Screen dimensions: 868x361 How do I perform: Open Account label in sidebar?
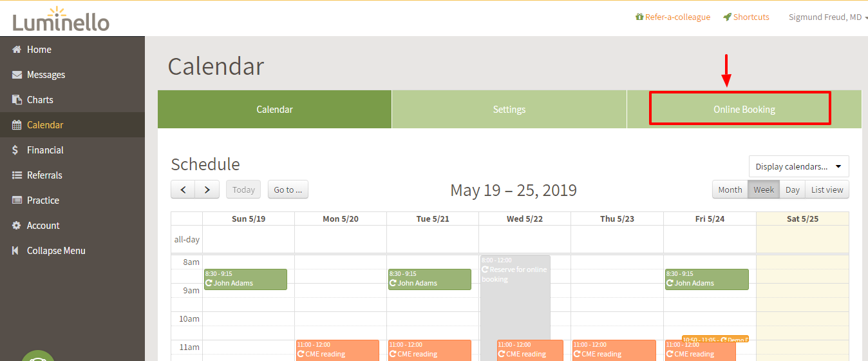[43, 226]
